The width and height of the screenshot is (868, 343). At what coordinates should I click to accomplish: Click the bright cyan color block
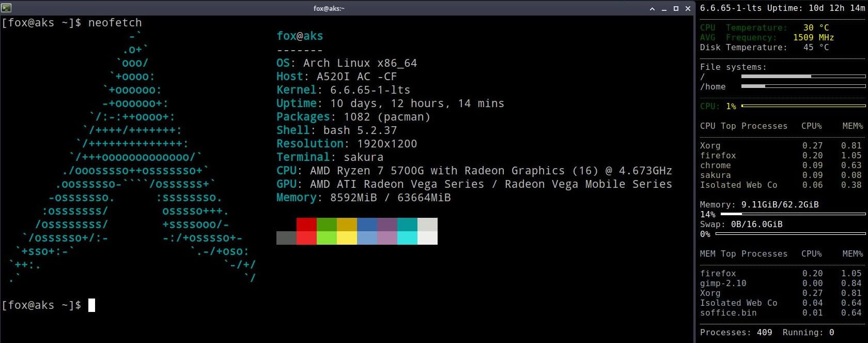(407, 238)
